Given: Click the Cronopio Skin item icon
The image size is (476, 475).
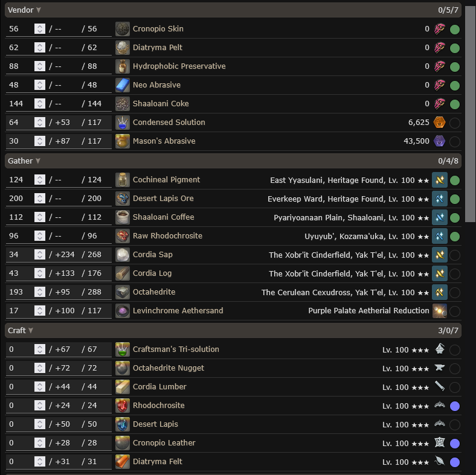Looking at the screenshot, I should click(x=123, y=29).
